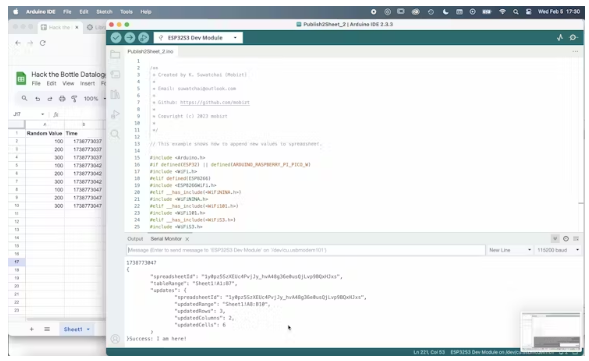
Task: Toggle timestamp display in Serial Monitor
Action: [x=566, y=239]
